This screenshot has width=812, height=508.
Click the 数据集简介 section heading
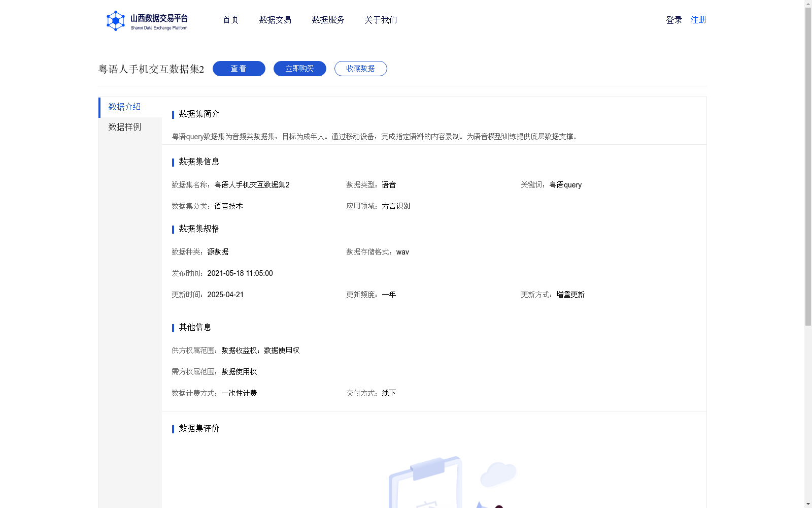[199, 114]
